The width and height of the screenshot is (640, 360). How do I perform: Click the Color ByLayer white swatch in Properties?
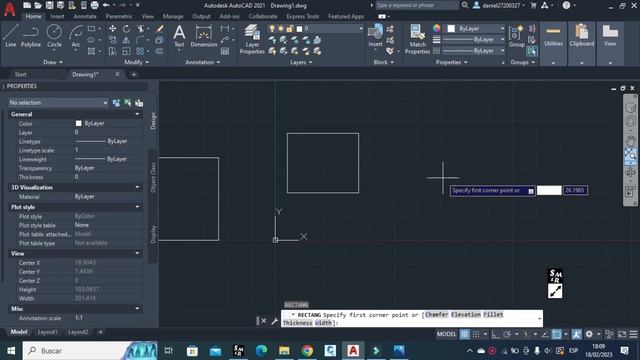point(78,123)
